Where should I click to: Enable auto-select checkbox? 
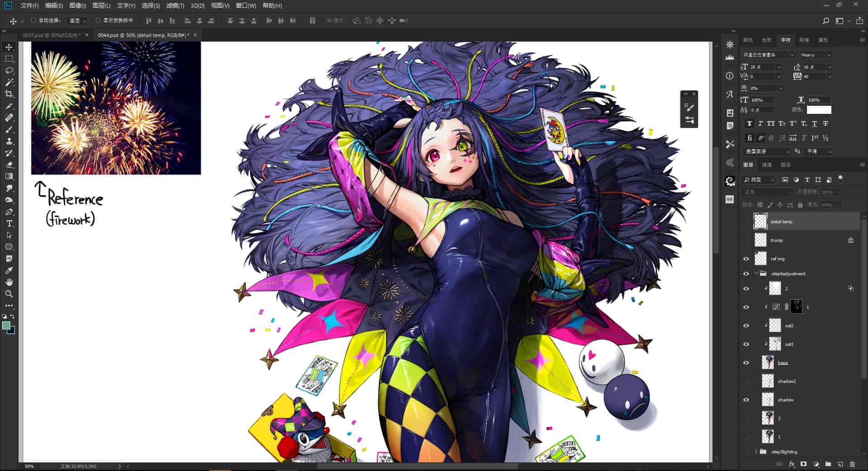point(33,20)
